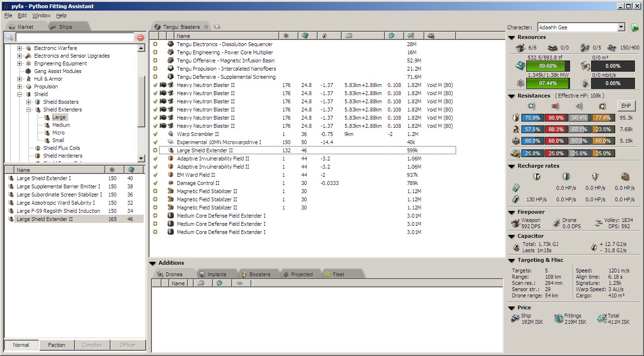The height and width of the screenshot is (356, 644).
Task: Click the CPU usage bar showing 89.68%
Action: tap(548, 66)
